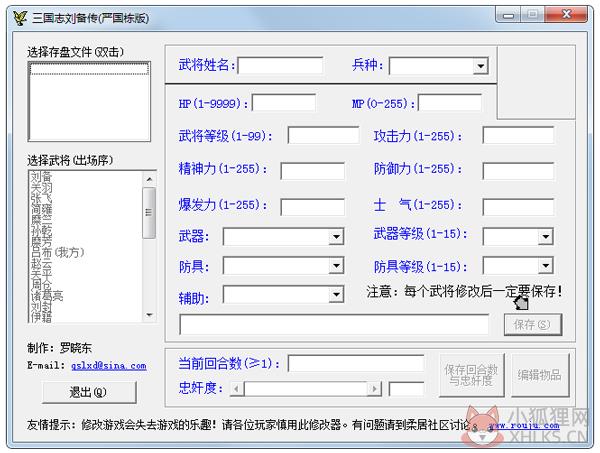Click the right arrow of 忠奸度 slider
The height and width of the screenshot is (453, 600).
click(x=374, y=389)
